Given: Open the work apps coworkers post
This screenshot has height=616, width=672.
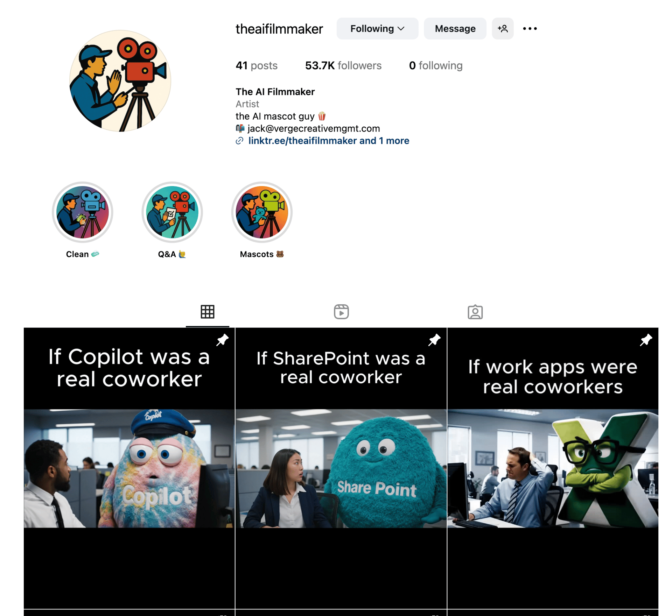Looking at the screenshot, I should (552, 468).
